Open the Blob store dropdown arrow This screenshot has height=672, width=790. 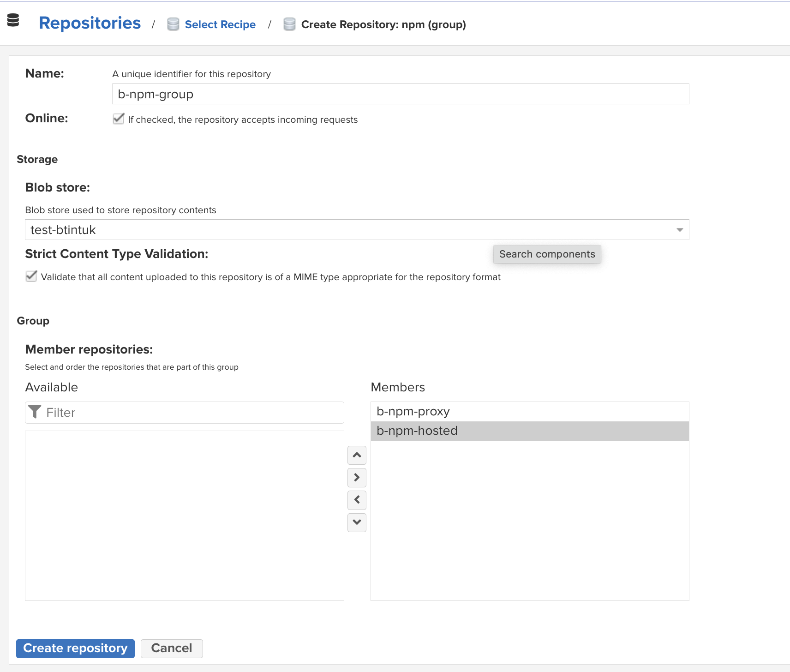[679, 230]
